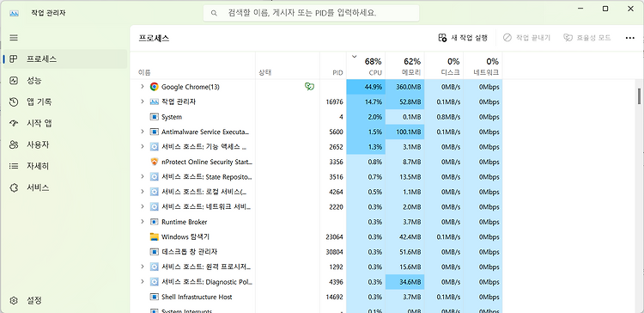Click the Runtime Broker process icon
Viewport: 644px width, 313px height.
pos(154,222)
